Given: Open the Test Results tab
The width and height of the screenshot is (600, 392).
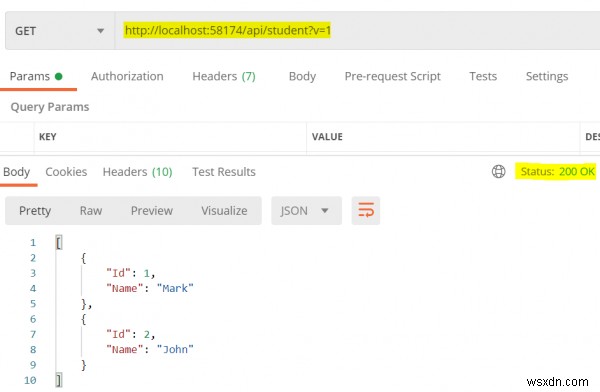Looking at the screenshot, I should coord(224,172).
